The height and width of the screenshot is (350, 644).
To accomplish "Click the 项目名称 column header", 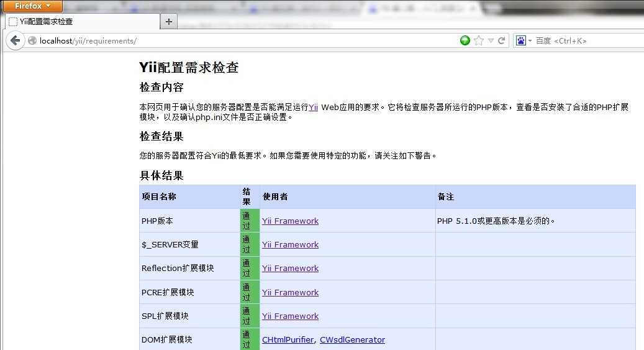I will point(190,196).
